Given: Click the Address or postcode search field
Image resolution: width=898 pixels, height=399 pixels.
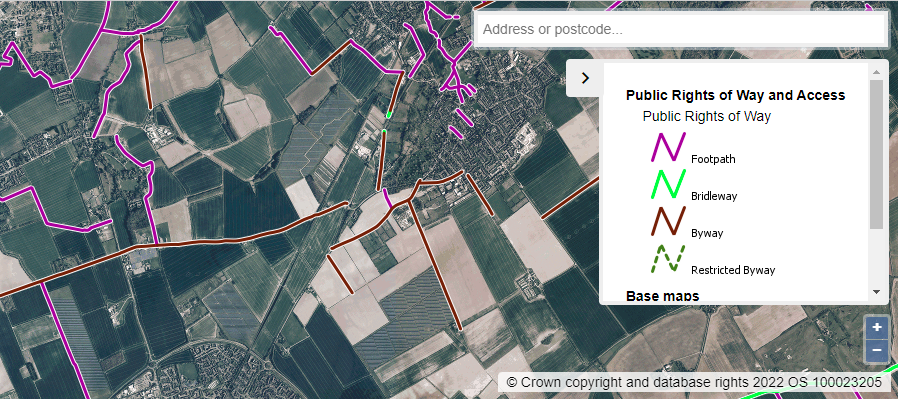Looking at the screenshot, I should (x=680, y=29).
